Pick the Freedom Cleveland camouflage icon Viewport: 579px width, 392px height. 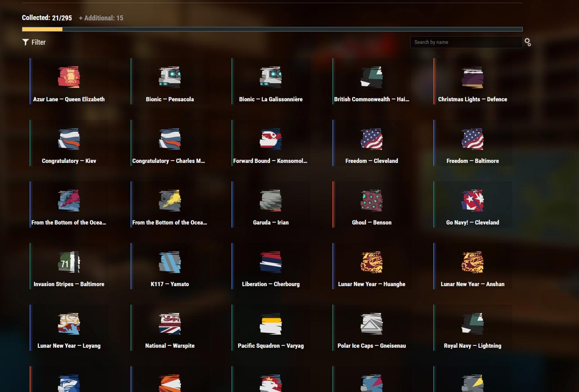coord(371,139)
